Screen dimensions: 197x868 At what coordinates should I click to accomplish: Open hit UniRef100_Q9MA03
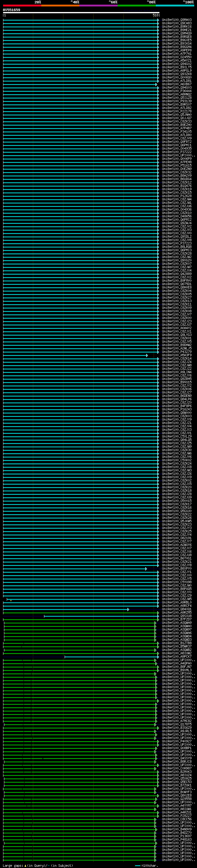[x=177, y=20]
